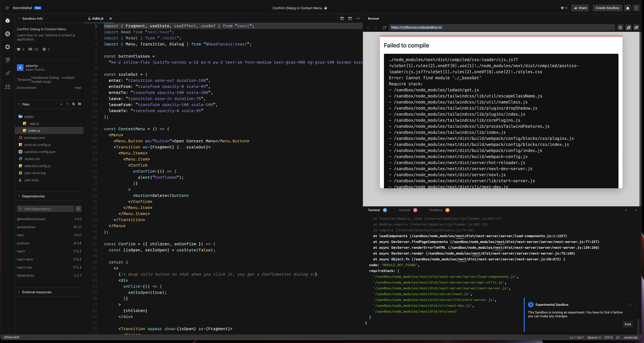Open the Live collaboration people panel
The height and width of the screenshot is (343, 644).
pos(8,87)
